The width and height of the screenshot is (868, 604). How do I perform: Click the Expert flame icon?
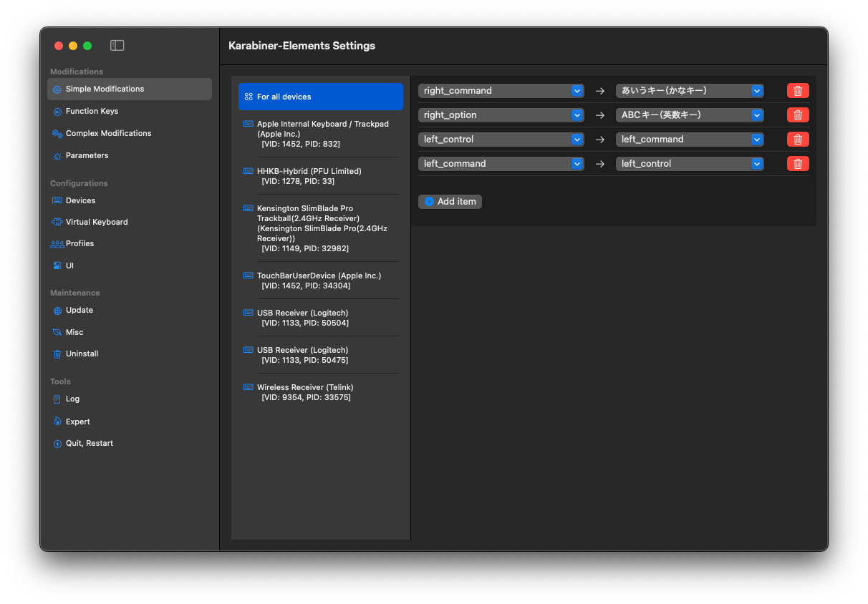(57, 422)
